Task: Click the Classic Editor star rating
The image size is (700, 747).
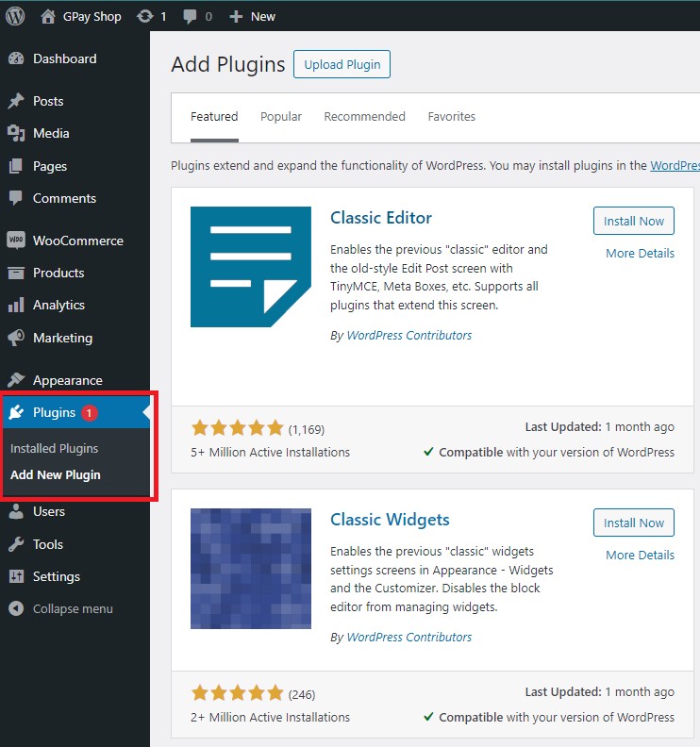Action: point(238,428)
